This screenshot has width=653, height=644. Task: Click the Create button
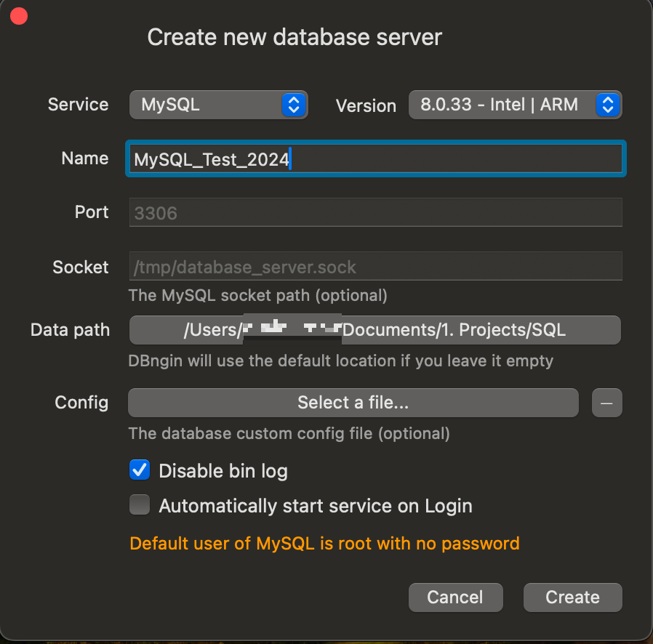tap(572, 597)
